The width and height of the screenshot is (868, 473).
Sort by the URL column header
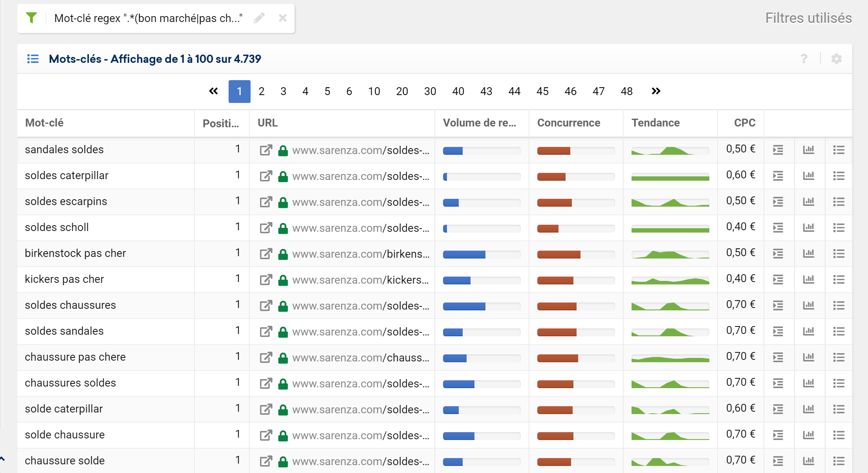pyautogui.click(x=268, y=123)
